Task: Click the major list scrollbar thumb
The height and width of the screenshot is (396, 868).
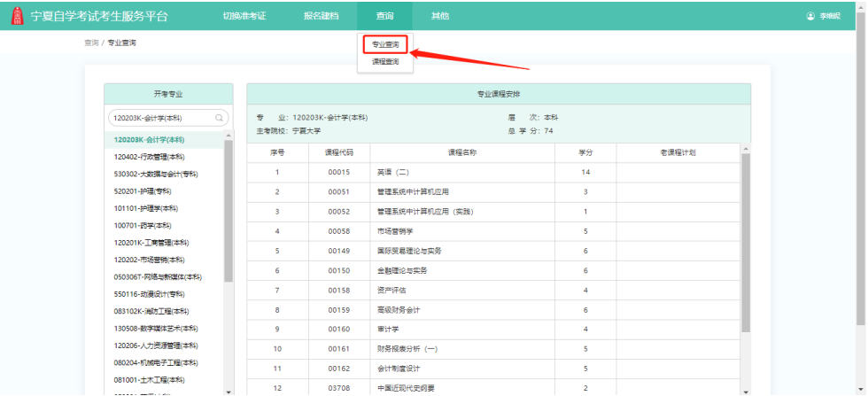Action: click(229, 211)
